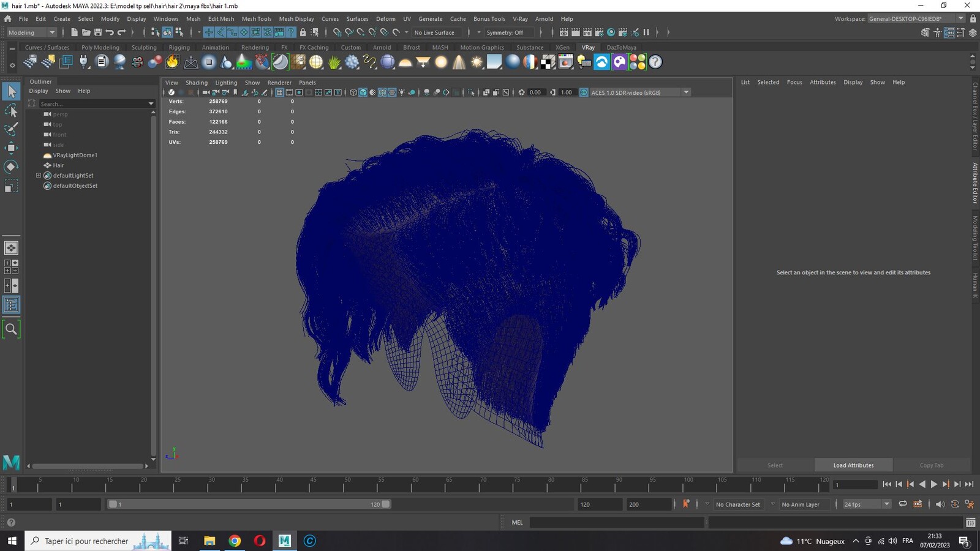The image size is (980, 551).
Task: Toggle the audio speaker icon by playback options
Action: [940, 504]
